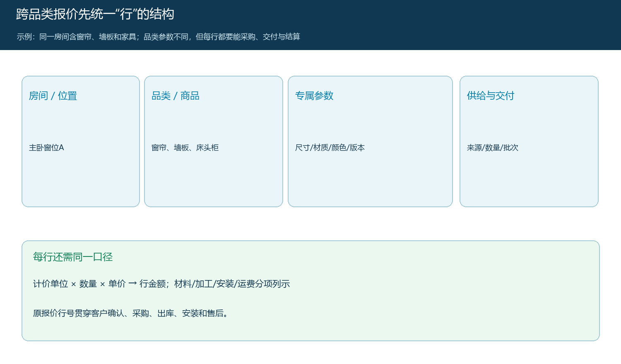Select the text 尺寸/材质/颜色/版本
The image size is (621, 364).
point(330,148)
